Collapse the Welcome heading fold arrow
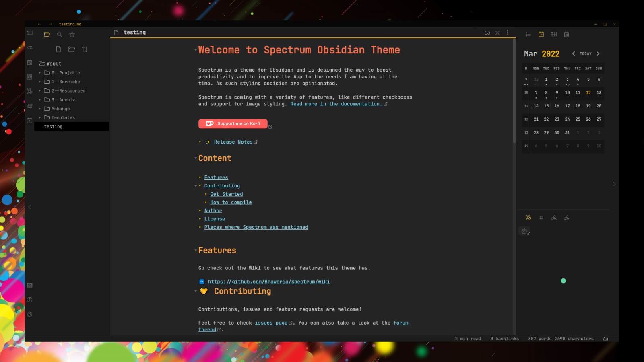 click(x=196, y=50)
